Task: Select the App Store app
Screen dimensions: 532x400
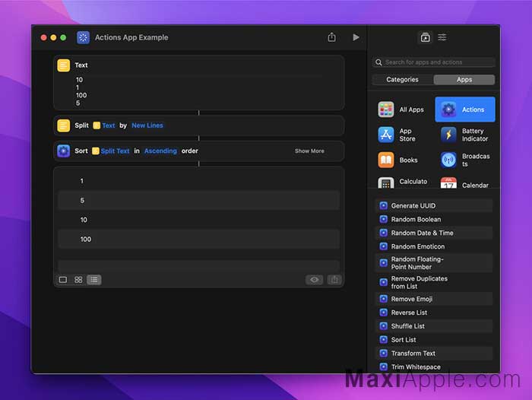Action: (401, 135)
